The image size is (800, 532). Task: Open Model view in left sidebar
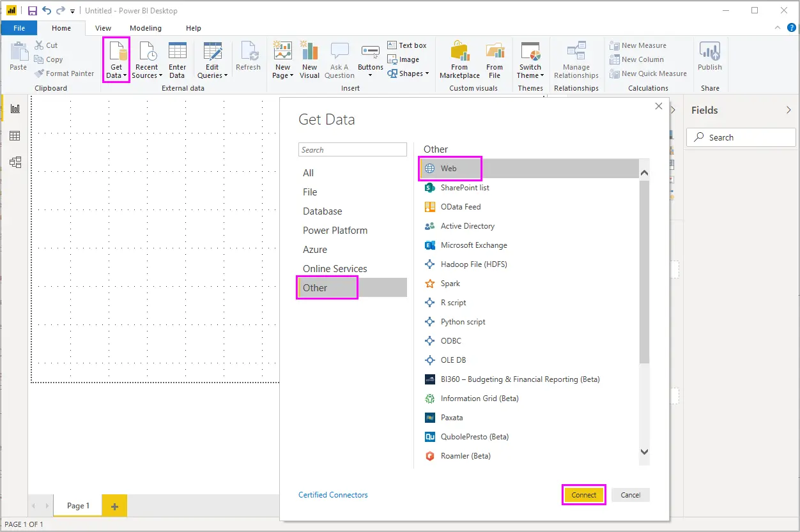(x=15, y=162)
